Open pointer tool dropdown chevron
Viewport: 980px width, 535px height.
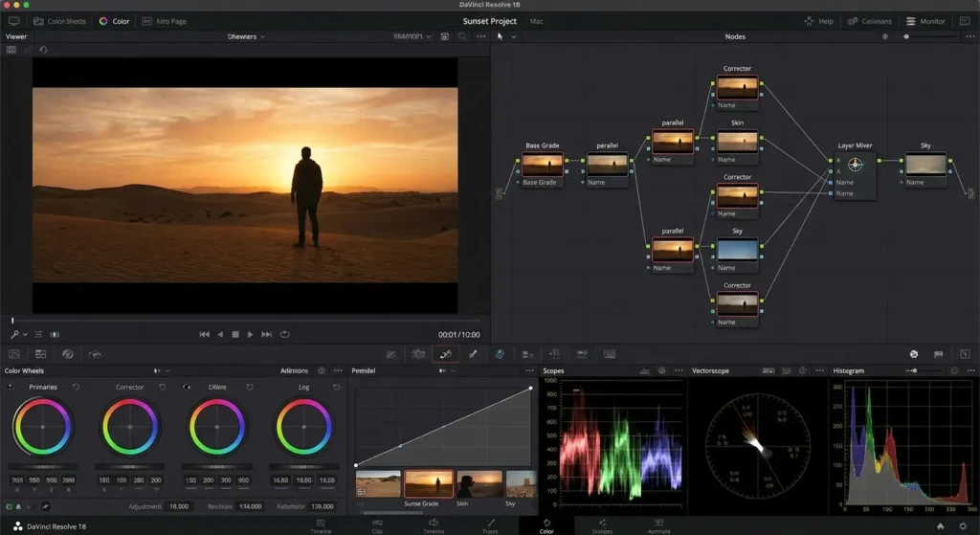click(514, 37)
